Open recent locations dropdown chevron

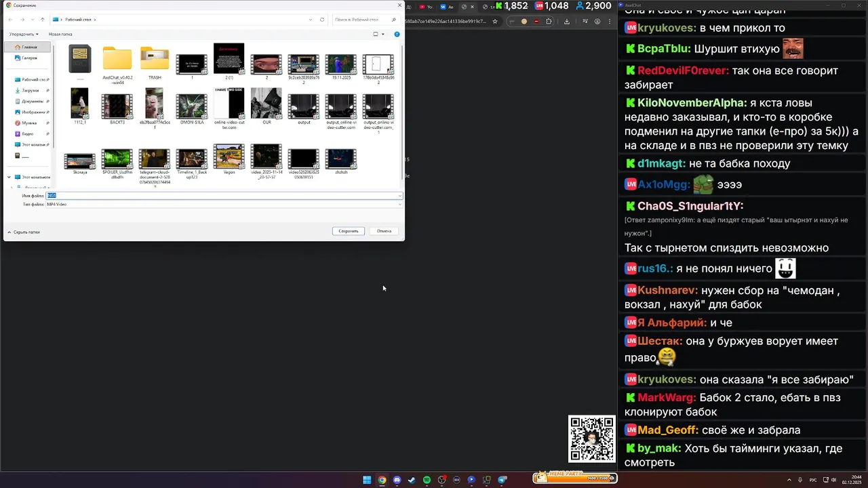point(33,20)
